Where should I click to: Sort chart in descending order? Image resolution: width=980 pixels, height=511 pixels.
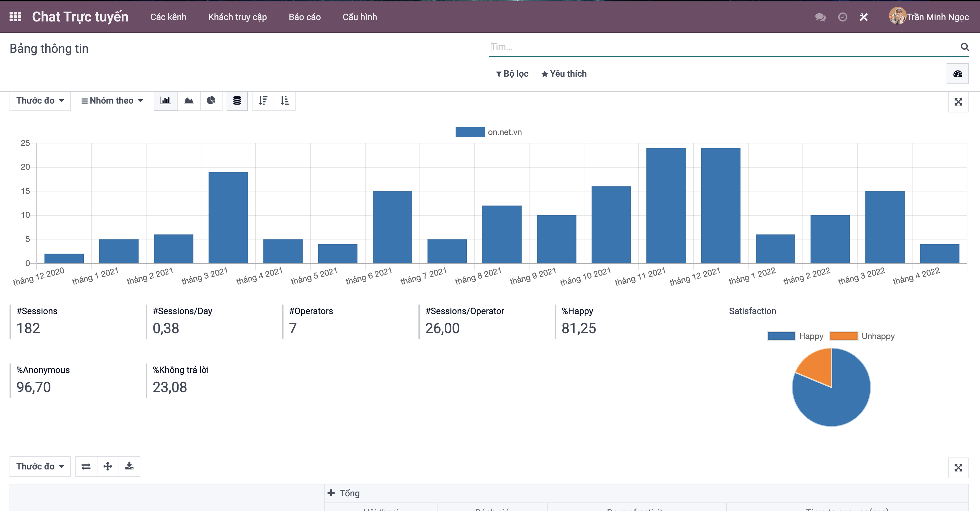pyautogui.click(x=263, y=101)
